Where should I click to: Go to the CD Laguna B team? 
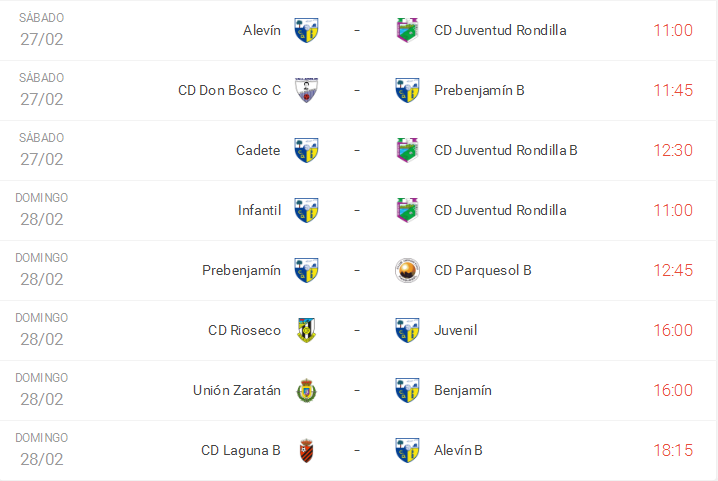click(x=241, y=450)
